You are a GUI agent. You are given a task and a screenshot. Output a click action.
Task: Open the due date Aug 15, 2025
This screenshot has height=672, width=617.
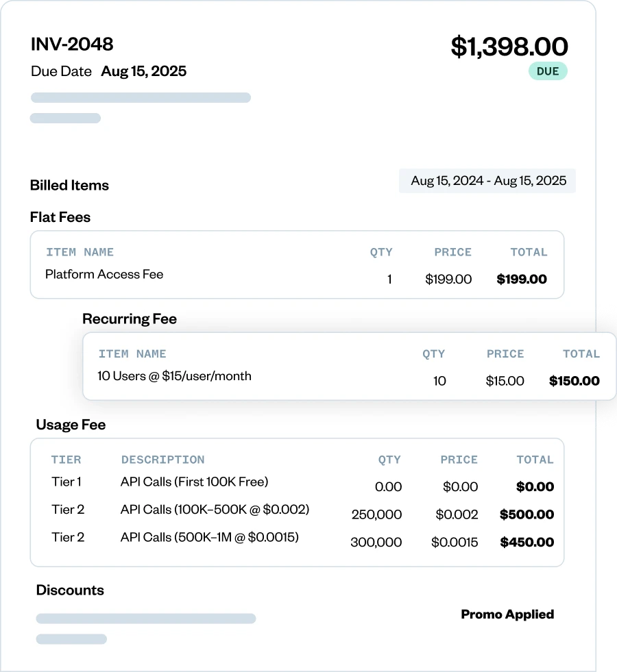143,71
